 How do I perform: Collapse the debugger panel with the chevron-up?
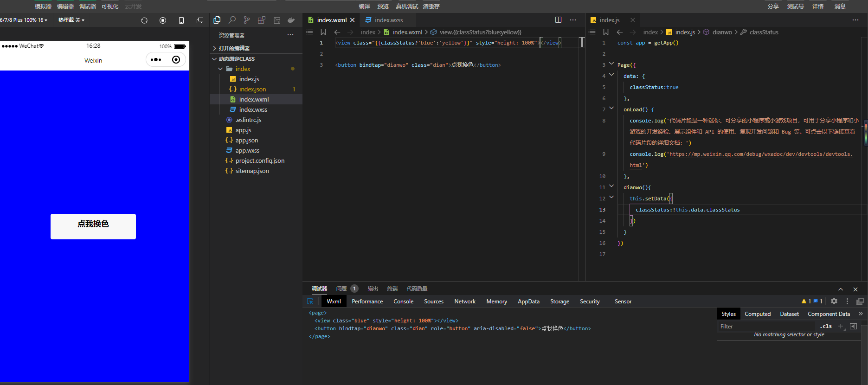[x=841, y=289]
